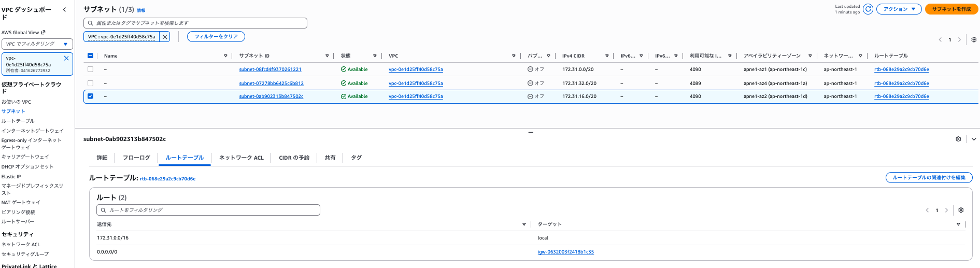This screenshot has height=268, width=980.
Task: Go to next page of subnets
Action: click(959, 40)
